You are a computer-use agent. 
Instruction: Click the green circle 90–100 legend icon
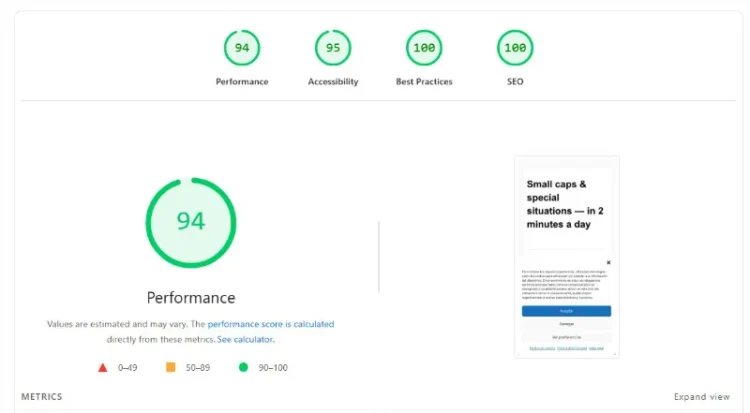[243, 367]
